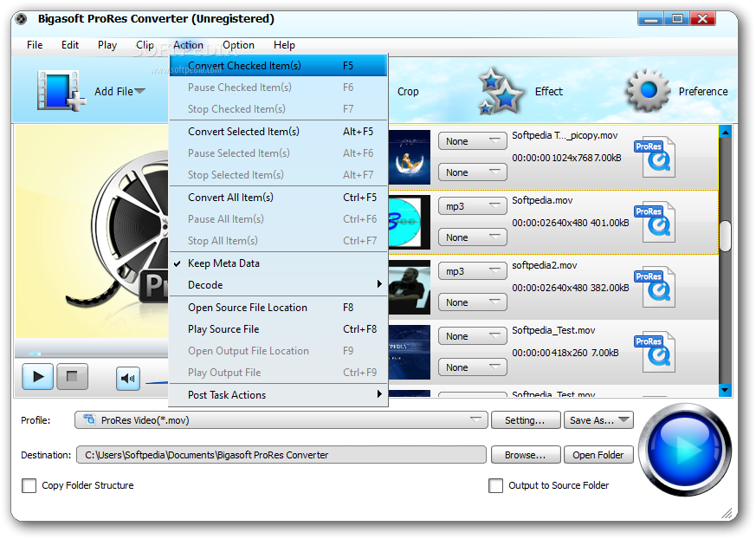756x539 pixels.
Task: Choose Convert Checked Item(s) from the menu
Action: 279,65
